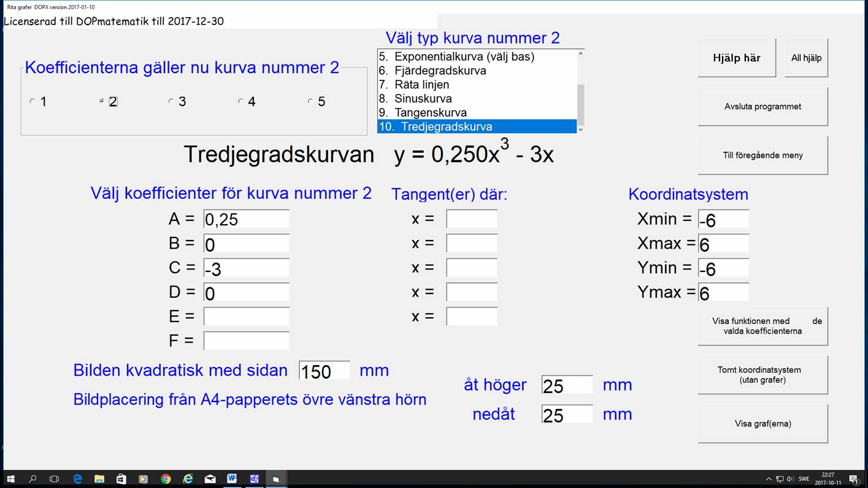Show hidden system tray icons
The image size is (868, 488).
pos(769,479)
